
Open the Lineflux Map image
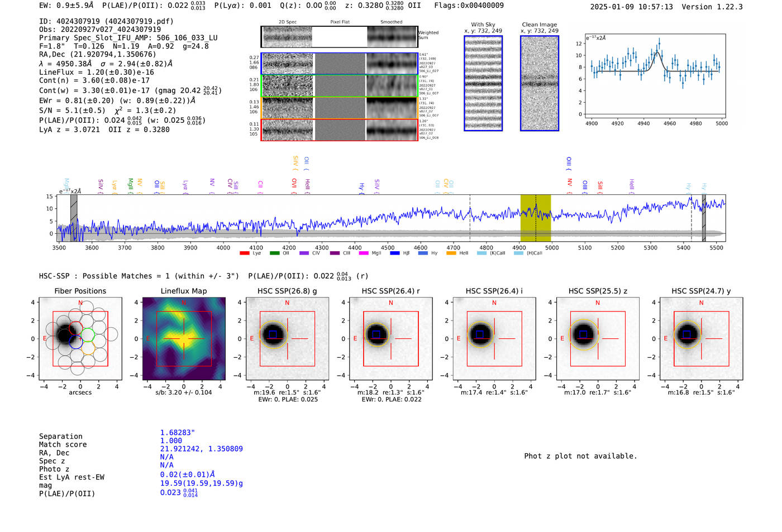[x=184, y=339]
